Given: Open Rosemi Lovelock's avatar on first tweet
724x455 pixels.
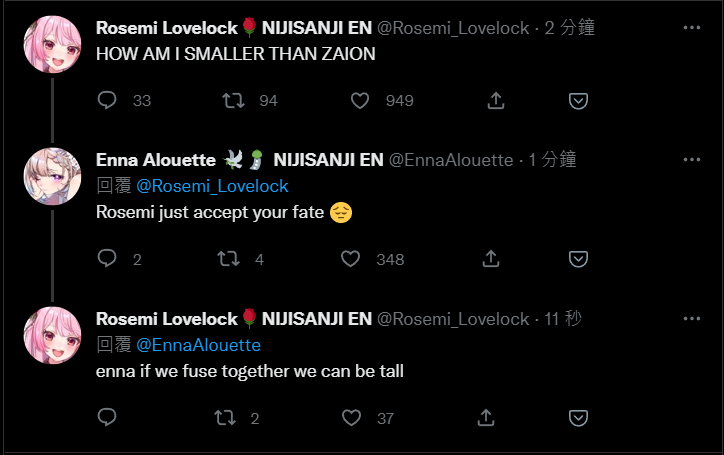Looking at the screenshot, I should [52, 44].
